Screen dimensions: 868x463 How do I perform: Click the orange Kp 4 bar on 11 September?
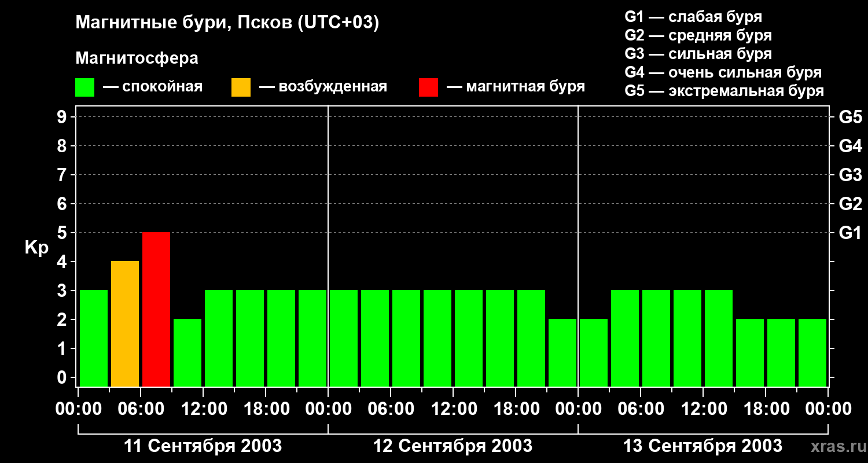point(125,324)
